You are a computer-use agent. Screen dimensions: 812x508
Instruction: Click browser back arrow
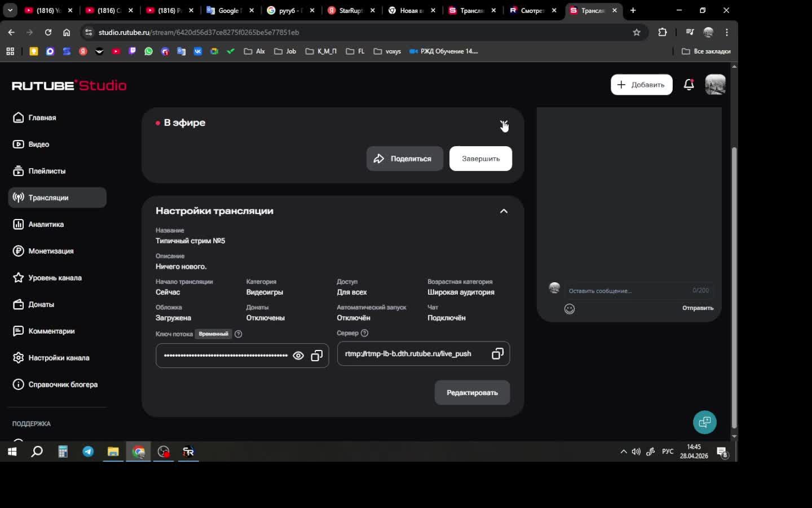click(x=11, y=32)
